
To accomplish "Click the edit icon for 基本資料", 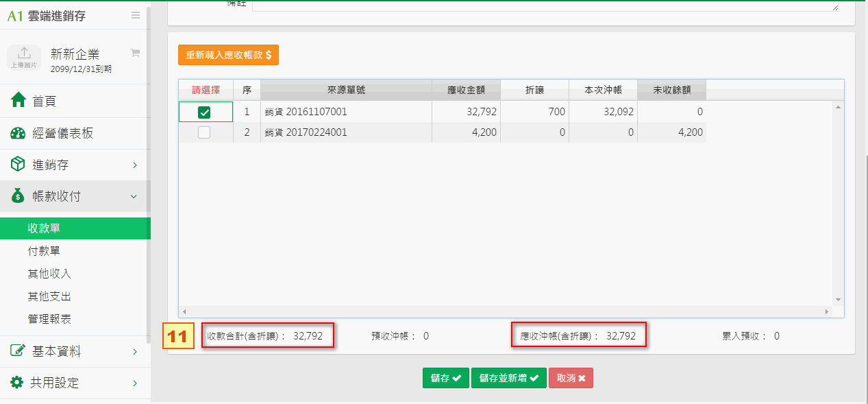I will coord(18,351).
